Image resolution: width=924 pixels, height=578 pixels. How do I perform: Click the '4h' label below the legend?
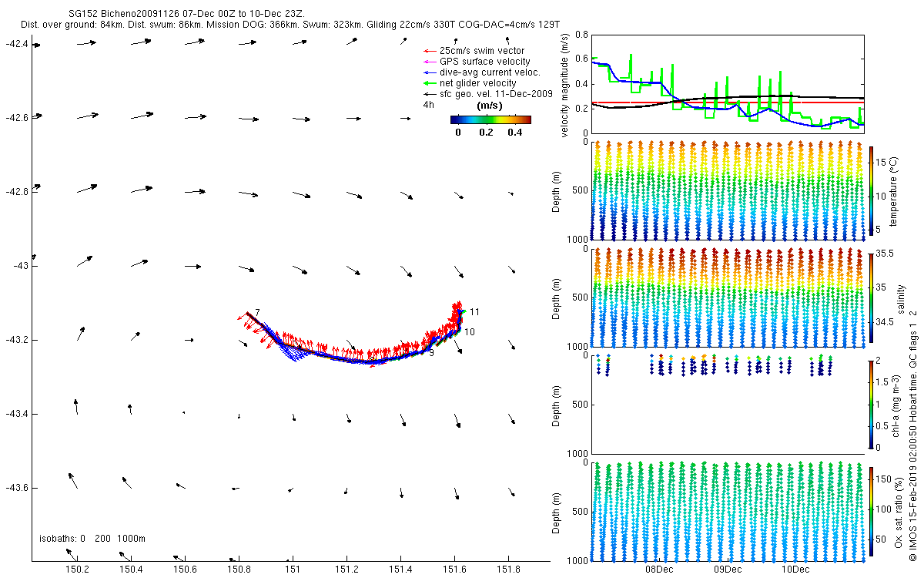click(428, 105)
